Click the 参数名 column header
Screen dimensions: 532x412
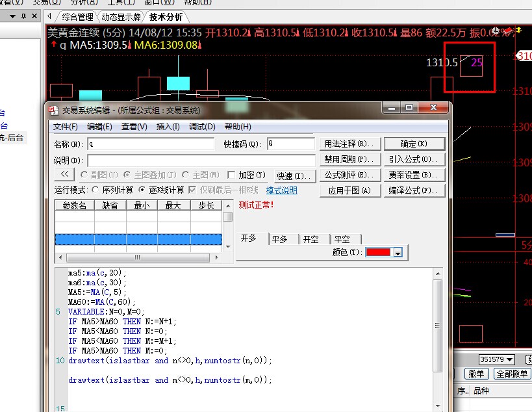75,205
